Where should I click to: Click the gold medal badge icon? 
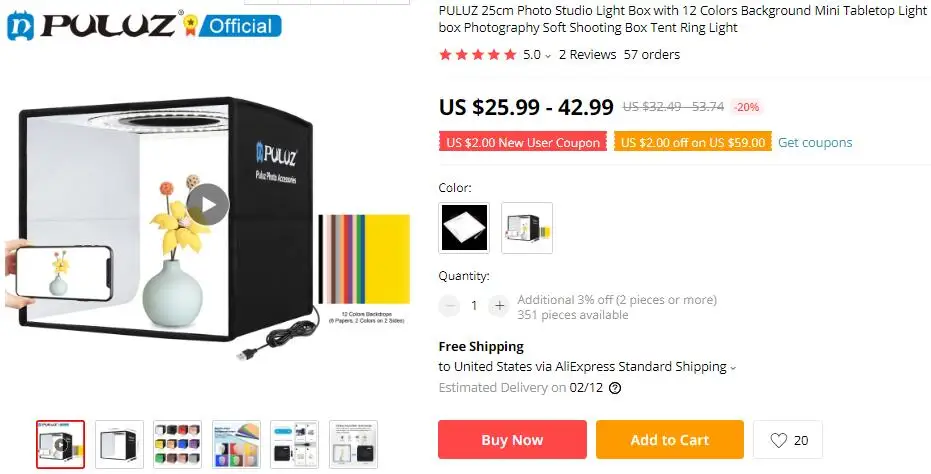pos(190,24)
